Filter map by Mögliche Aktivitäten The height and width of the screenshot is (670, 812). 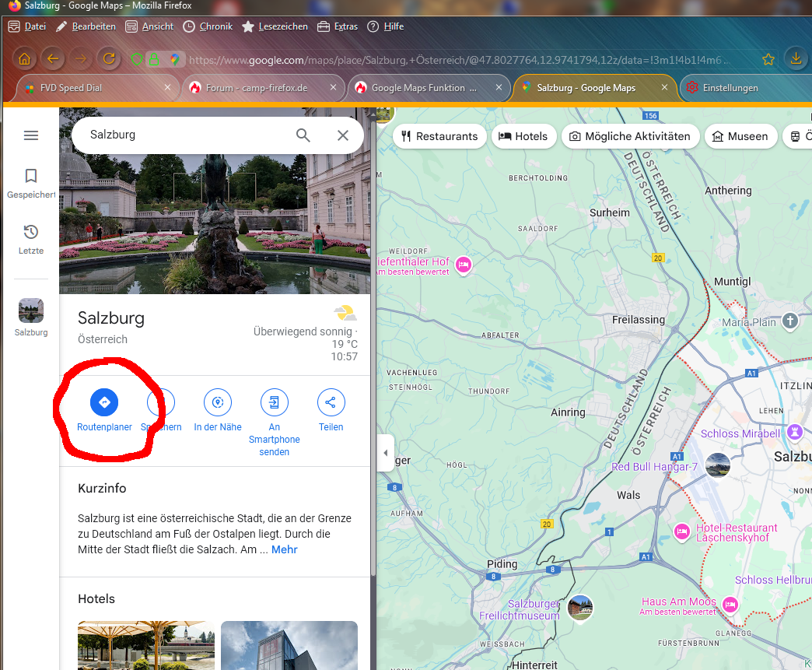[630, 136]
